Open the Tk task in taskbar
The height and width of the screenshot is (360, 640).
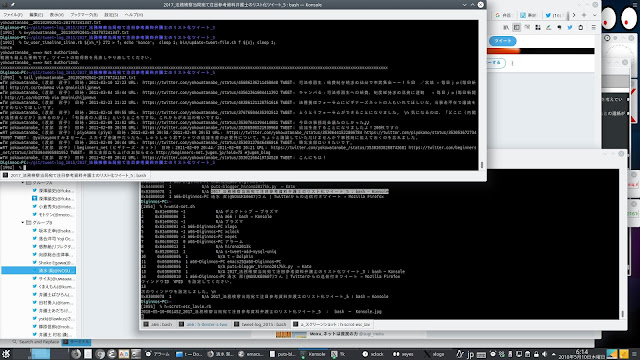[x=344, y=354]
